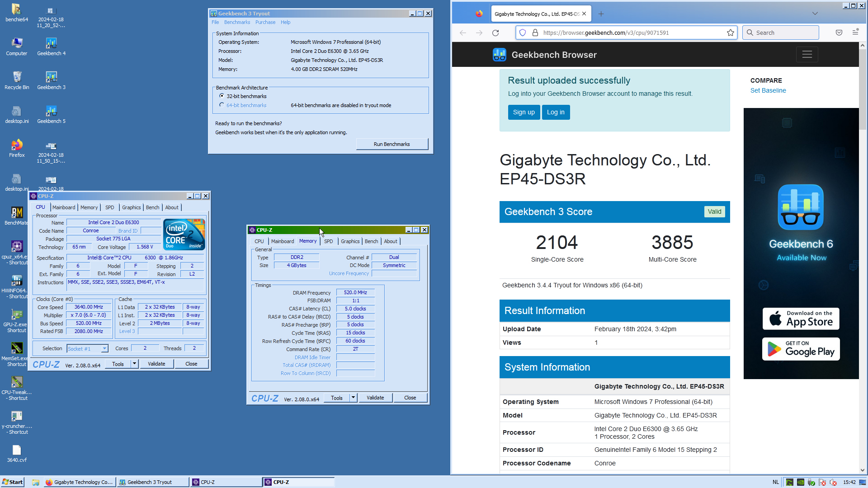The height and width of the screenshot is (488, 868).
Task: Click Validate in the left CPU-Z window
Action: (156, 364)
